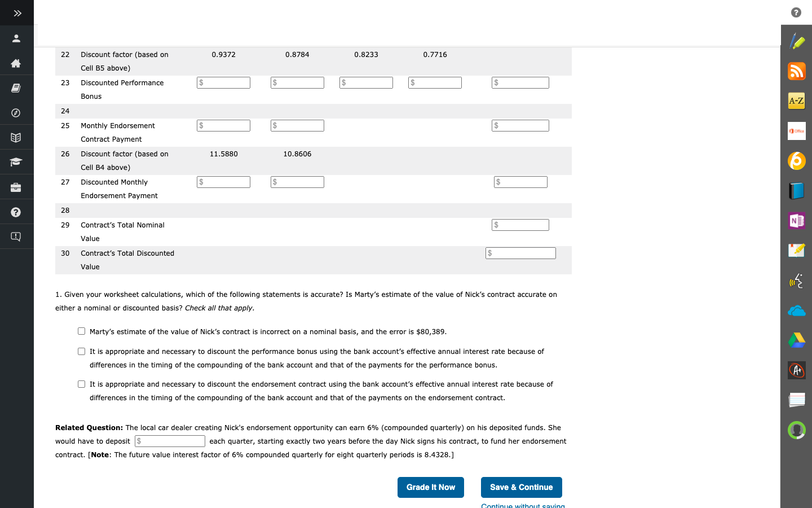The image size is (812, 508).
Task: Open the feedback speech bubble icon
Action: click(x=16, y=237)
